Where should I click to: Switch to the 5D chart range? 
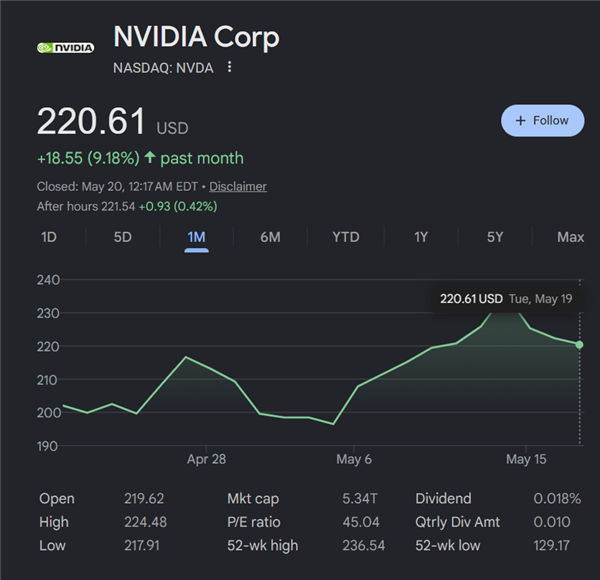coord(122,237)
